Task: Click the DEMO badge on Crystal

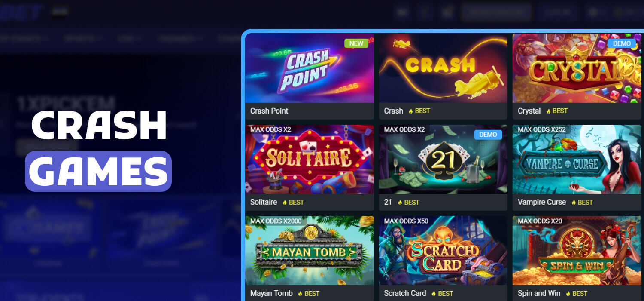Action: pyautogui.click(x=622, y=43)
